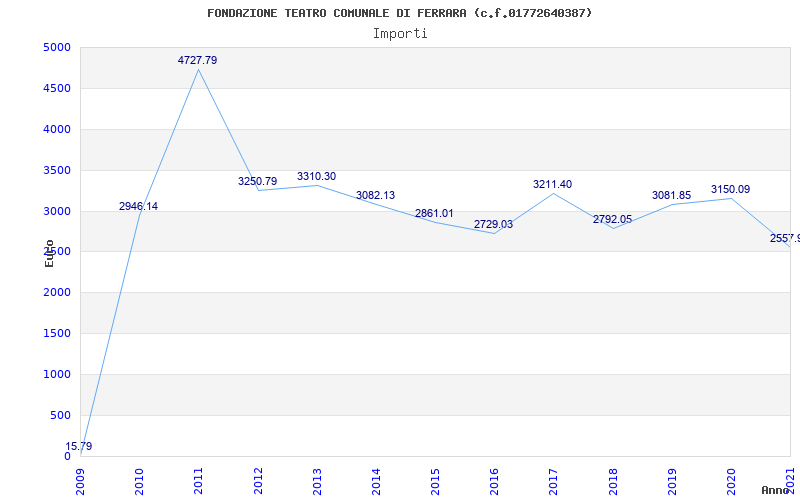This screenshot has width=800, height=500.
Task: Click the x-axis year 2019
Action: [x=672, y=481]
